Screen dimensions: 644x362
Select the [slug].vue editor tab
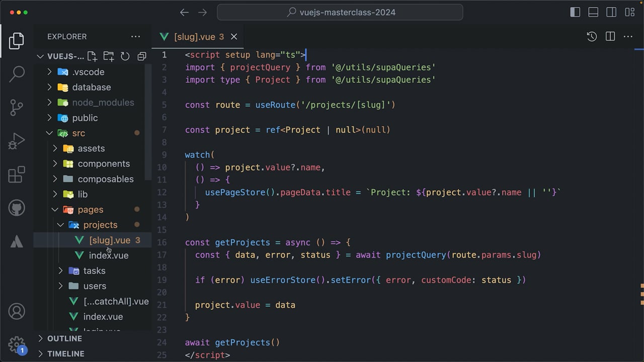[199, 37]
